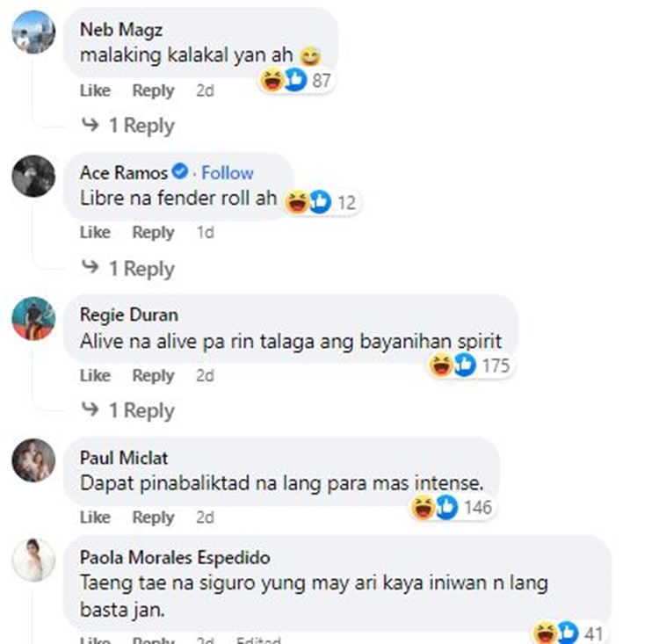Reply to Paul Miclat's comment

coord(154,517)
